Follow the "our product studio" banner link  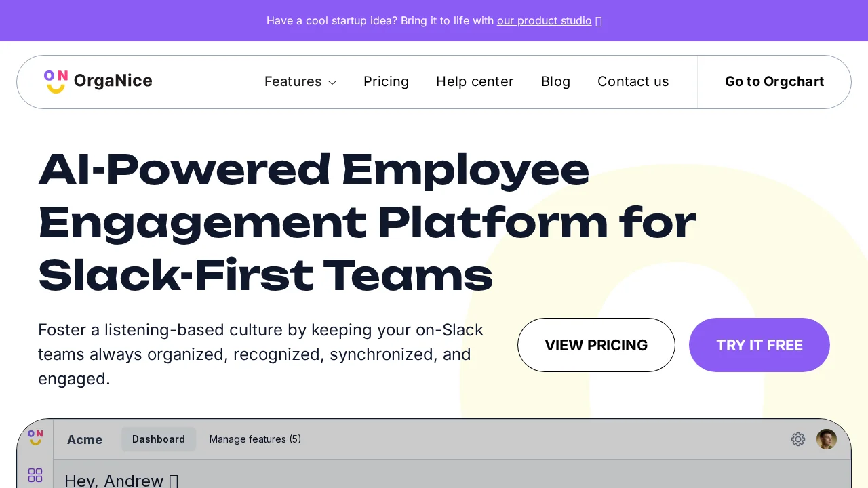pyautogui.click(x=544, y=20)
